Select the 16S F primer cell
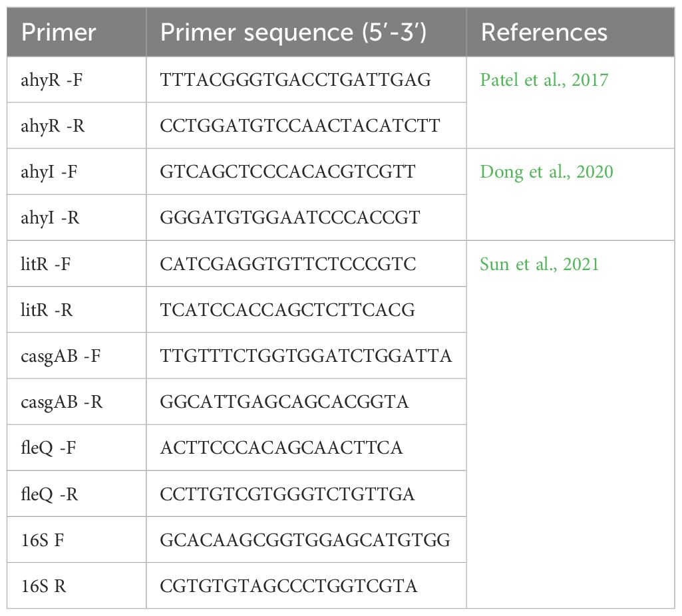This screenshot has width=682, height=616. pos(77,540)
